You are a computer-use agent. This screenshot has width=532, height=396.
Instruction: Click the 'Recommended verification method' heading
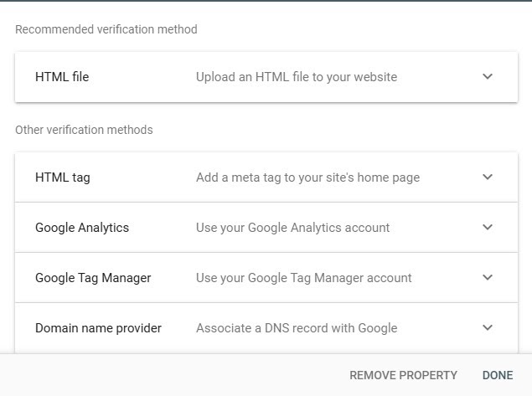pos(106,29)
